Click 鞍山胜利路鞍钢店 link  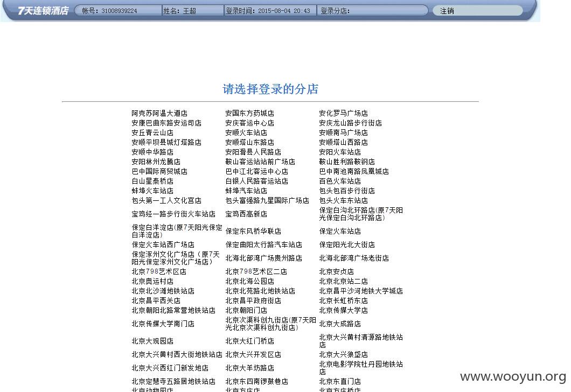coord(347,162)
